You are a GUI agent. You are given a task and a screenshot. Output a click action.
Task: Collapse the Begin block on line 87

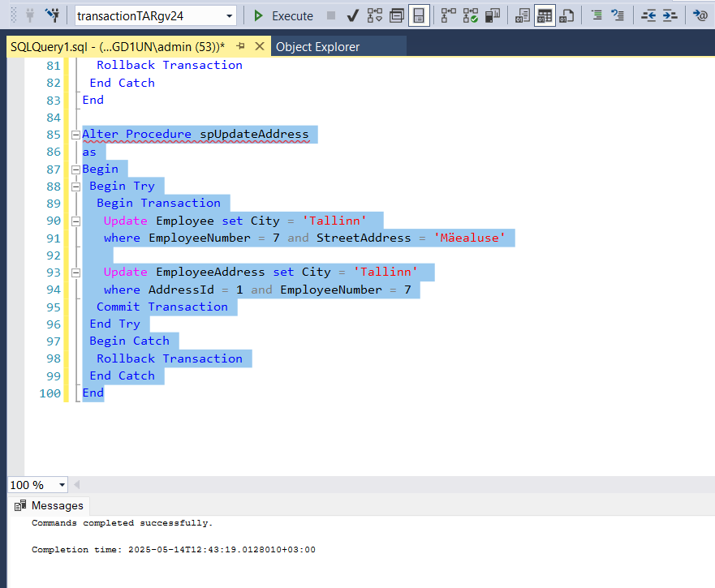(x=75, y=170)
